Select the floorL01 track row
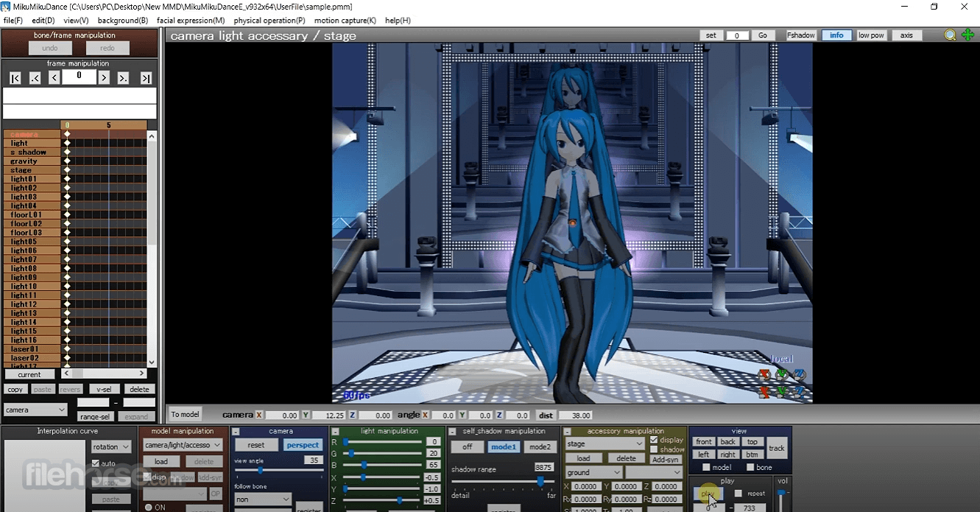This screenshot has width=980, height=512. 32,215
